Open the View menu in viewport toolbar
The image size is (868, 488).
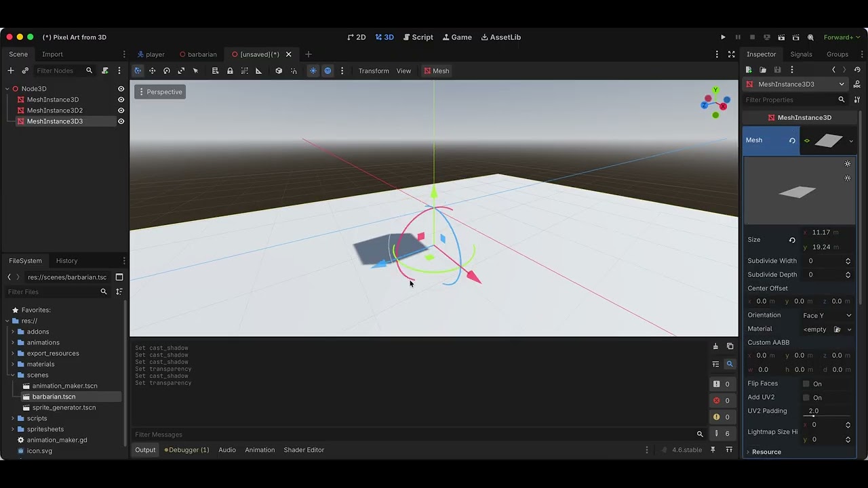point(403,70)
